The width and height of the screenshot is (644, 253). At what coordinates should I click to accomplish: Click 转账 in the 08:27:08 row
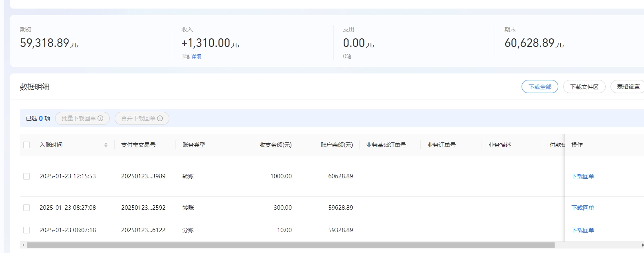pyautogui.click(x=188, y=208)
